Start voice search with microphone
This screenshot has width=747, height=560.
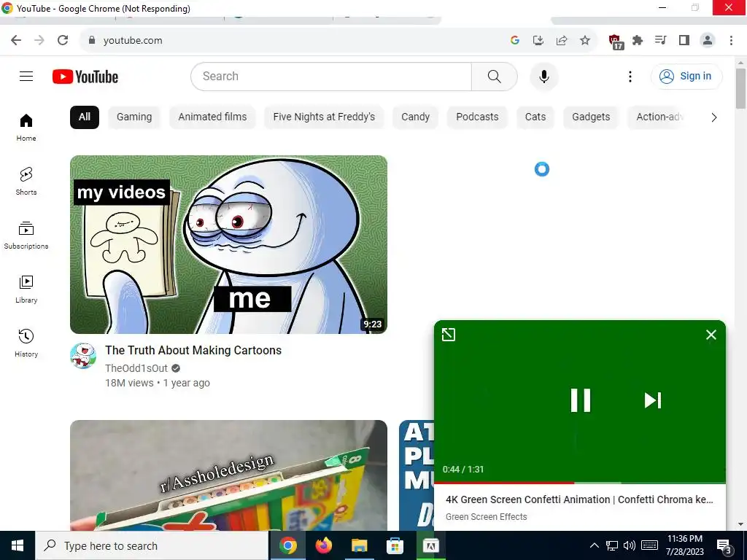(543, 77)
